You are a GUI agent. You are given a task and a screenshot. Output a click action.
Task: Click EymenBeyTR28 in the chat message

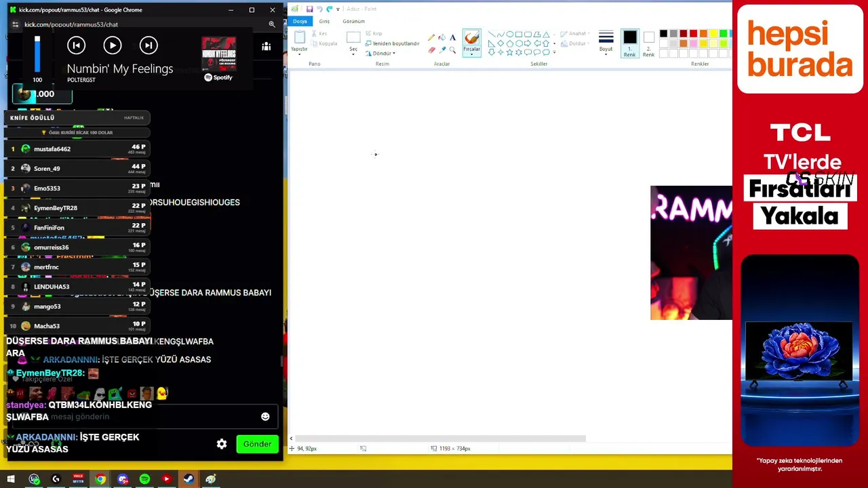coord(50,373)
